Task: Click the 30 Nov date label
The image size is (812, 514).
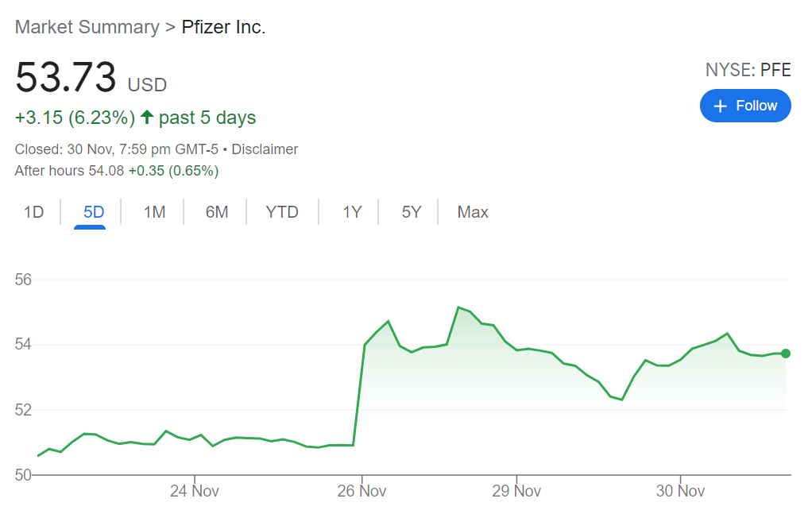Action: coord(681,491)
